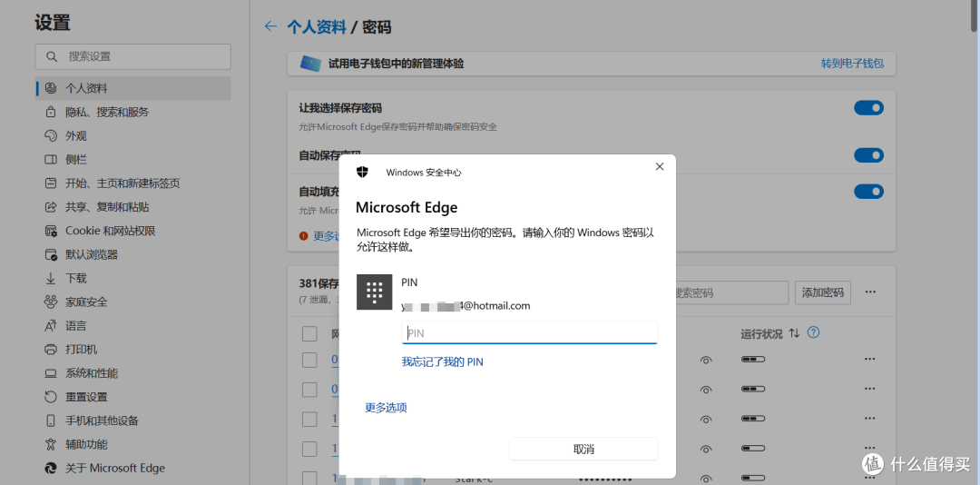Open 默认浏览器 settings
This screenshot has width=980, height=485.
click(x=133, y=254)
